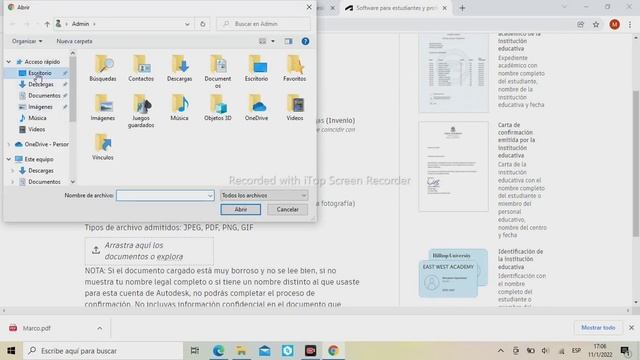The width and height of the screenshot is (640, 360).
Task: Click the help question mark icon
Action: (305, 41)
